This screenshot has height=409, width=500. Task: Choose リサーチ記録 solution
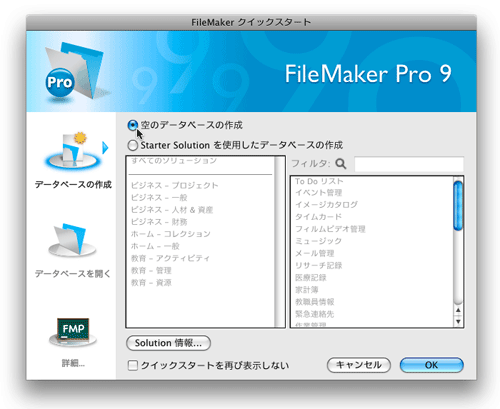pos(319,265)
